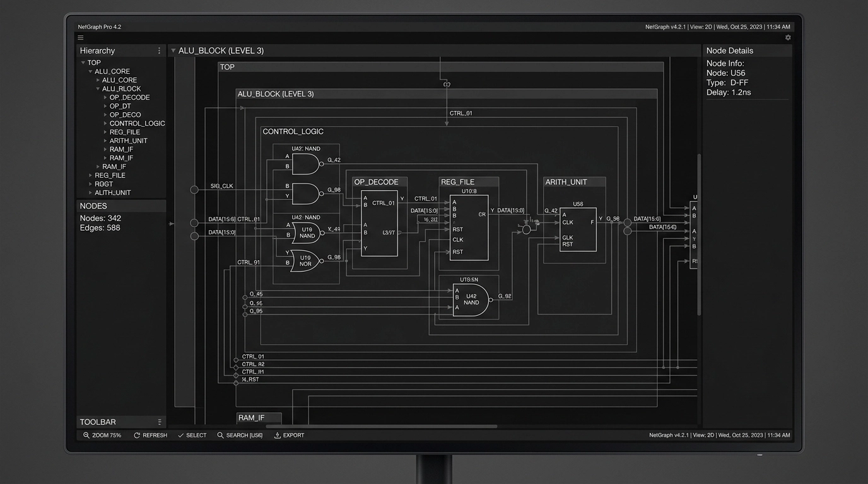Click the Refresh circular-arrow icon
The image size is (868, 484).
click(x=136, y=435)
